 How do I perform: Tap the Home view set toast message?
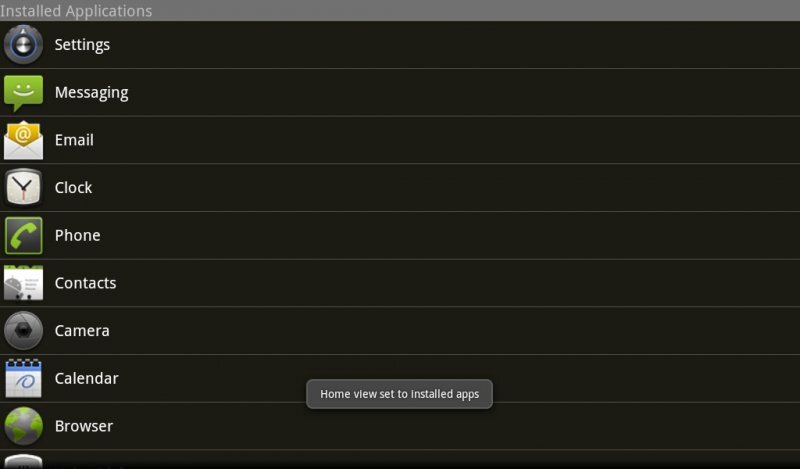coord(399,394)
